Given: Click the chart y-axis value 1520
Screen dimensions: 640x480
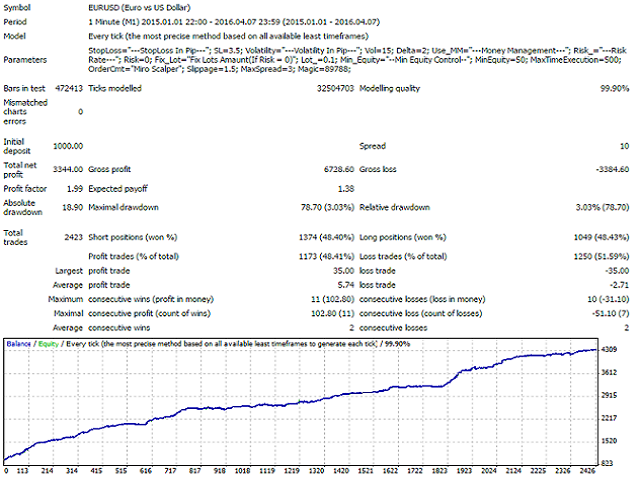Looking at the screenshot, I should point(609,441).
